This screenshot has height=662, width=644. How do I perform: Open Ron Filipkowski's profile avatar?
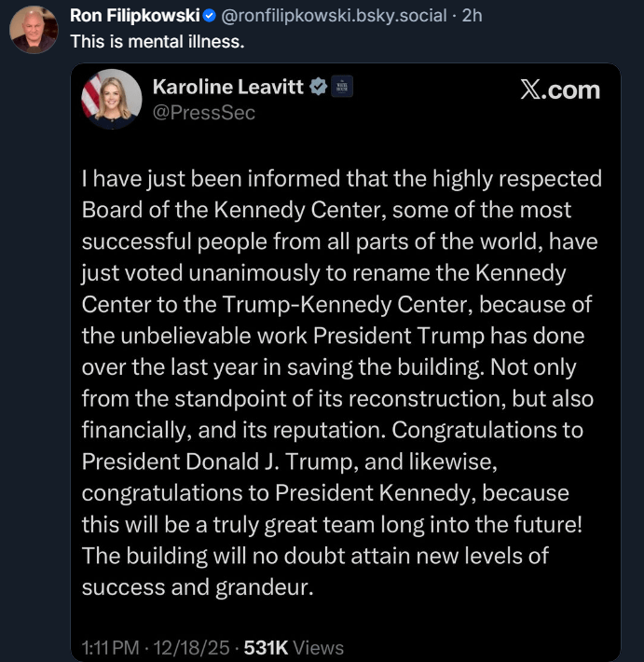[x=33, y=30]
